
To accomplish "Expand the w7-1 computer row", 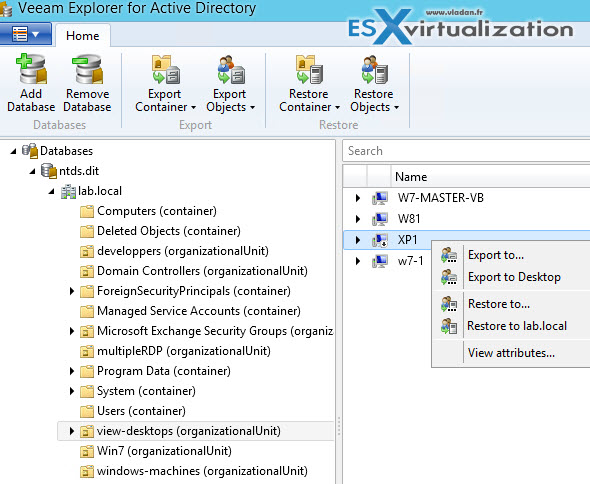I will pyautogui.click(x=358, y=261).
